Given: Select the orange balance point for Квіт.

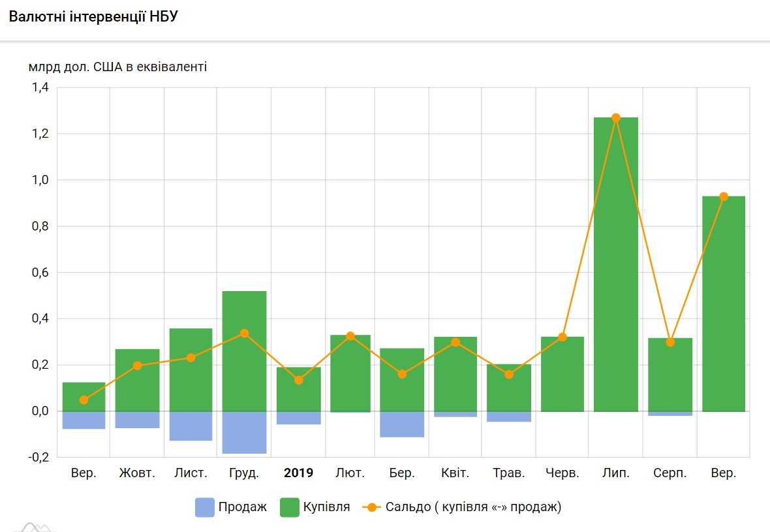Looking at the screenshot, I should coord(455,342).
